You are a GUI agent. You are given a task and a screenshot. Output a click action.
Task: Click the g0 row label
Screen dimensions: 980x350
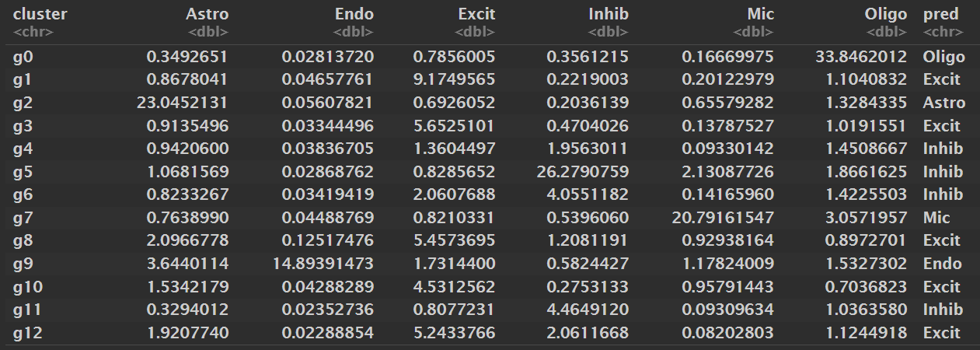(21, 57)
